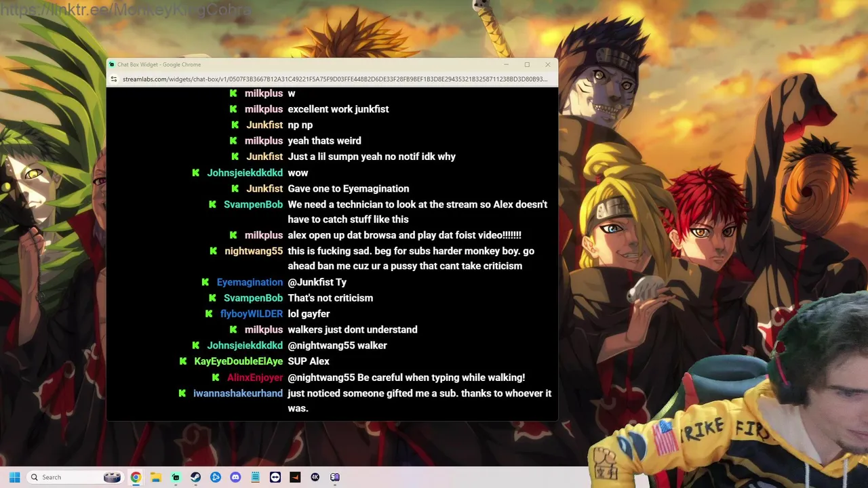Click Kick badge on the 'yeah thats weird' row
This screenshot has width=868, height=488.
click(233, 140)
